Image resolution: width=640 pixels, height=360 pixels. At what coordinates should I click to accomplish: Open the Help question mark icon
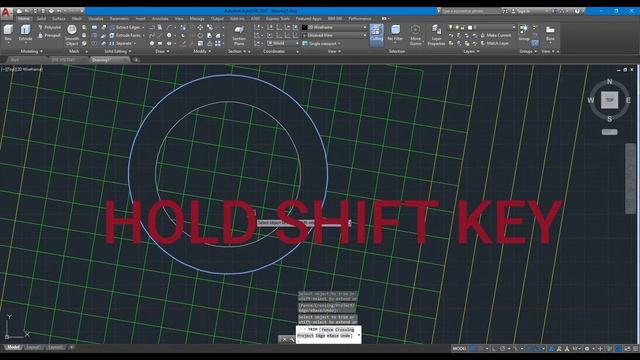[577, 11]
